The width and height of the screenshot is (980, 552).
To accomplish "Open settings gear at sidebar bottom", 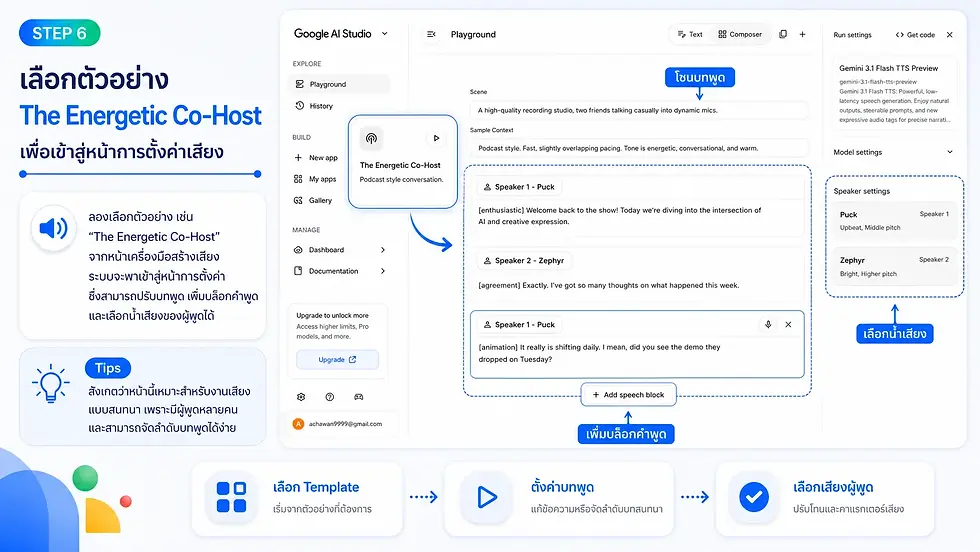I will point(301,397).
